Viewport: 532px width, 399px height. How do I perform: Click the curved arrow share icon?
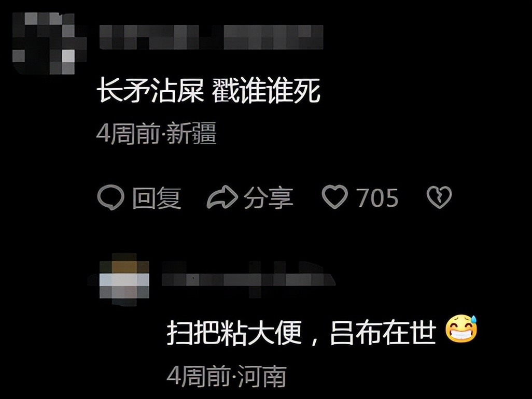pos(222,197)
